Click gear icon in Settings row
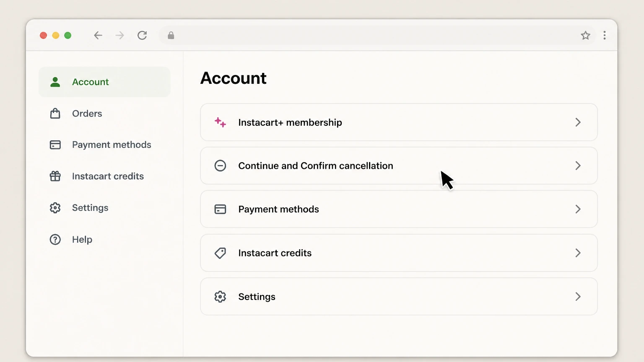The image size is (644, 362). click(220, 297)
